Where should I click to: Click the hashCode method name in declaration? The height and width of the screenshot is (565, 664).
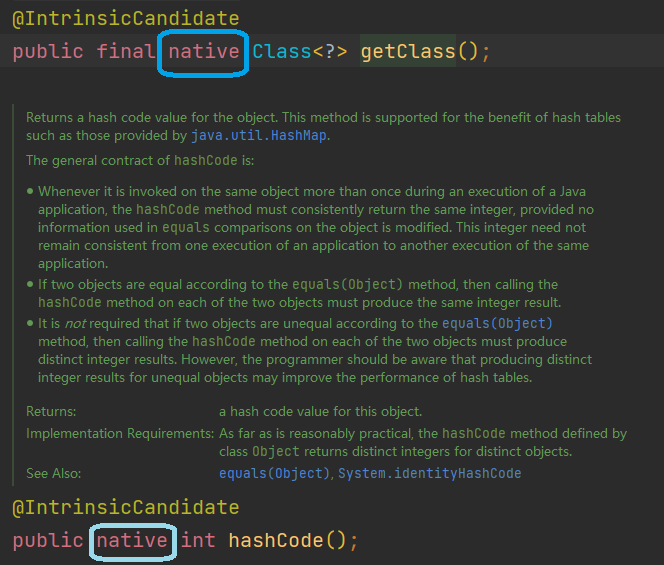click(276, 540)
